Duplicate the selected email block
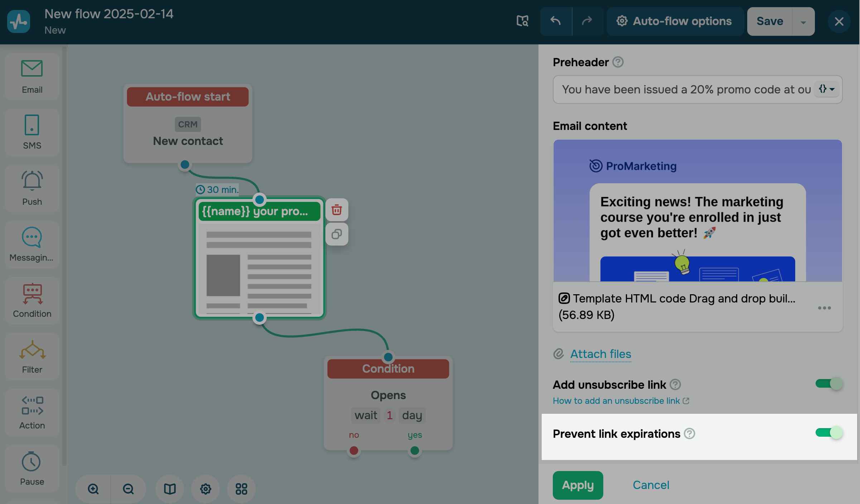Image resolution: width=860 pixels, height=504 pixels. (x=337, y=234)
